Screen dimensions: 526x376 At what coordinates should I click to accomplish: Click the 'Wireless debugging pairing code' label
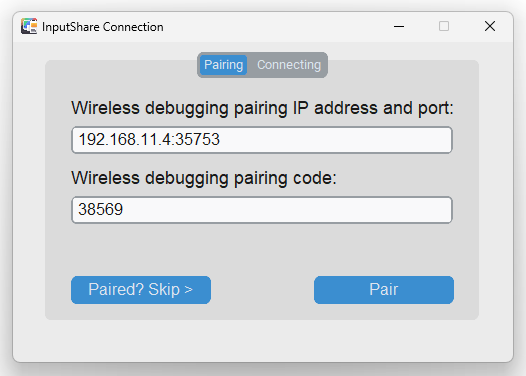(204, 178)
